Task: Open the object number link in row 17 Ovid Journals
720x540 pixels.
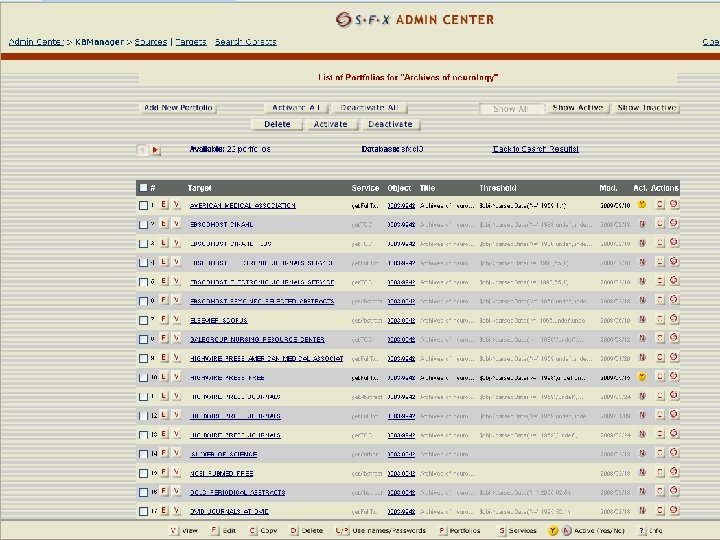Action: [x=401, y=512]
